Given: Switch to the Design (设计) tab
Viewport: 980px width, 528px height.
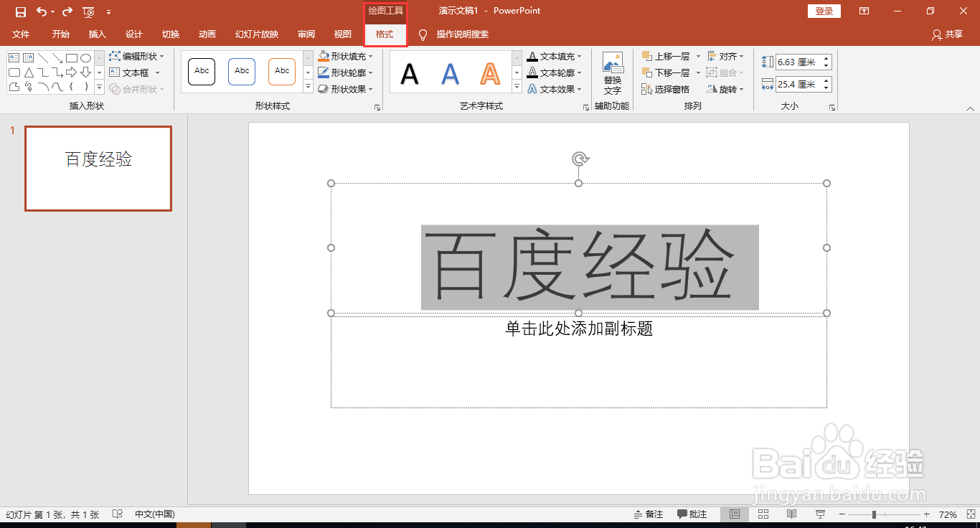Looking at the screenshot, I should pyautogui.click(x=134, y=34).
